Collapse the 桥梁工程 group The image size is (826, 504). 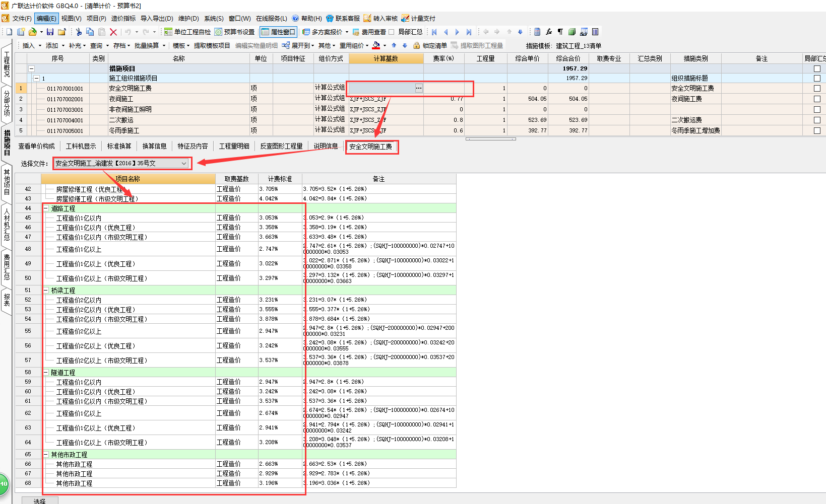tap(46, 290)
